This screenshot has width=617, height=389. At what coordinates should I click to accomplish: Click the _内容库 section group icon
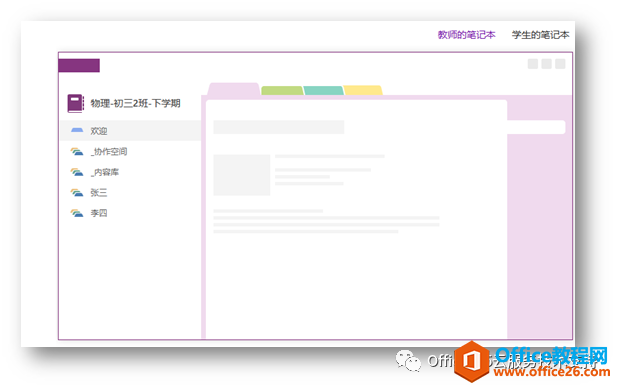coord(77,172)
